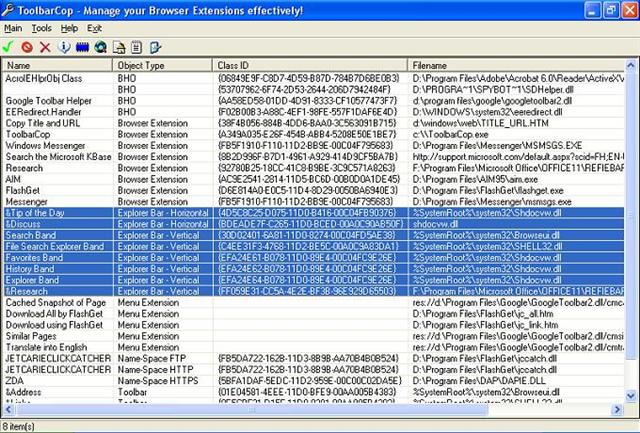Select the File Search Explorer Band row
Screen dimensions: 640x433
pyautogui.click(x=313, y=246)
